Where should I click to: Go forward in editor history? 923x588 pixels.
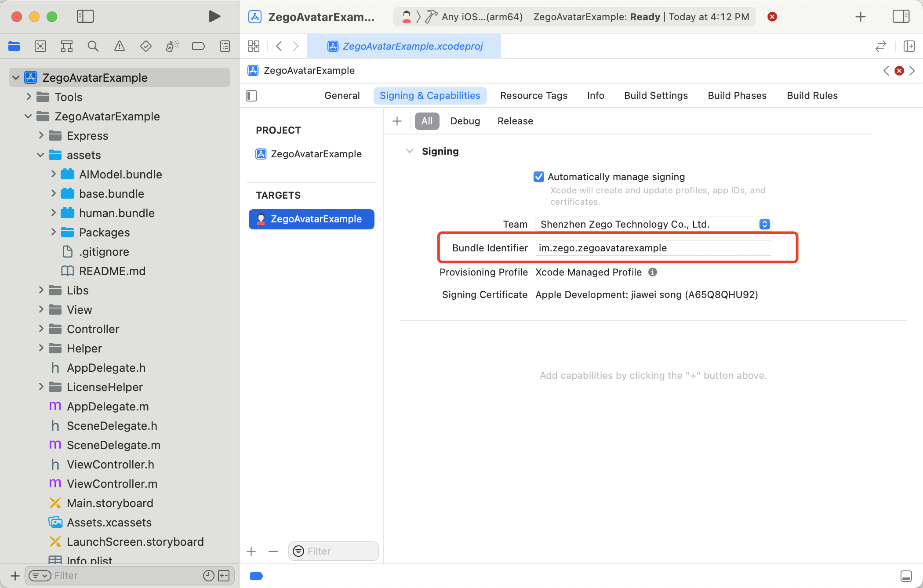pyautogui.click(x=296, y=46)
